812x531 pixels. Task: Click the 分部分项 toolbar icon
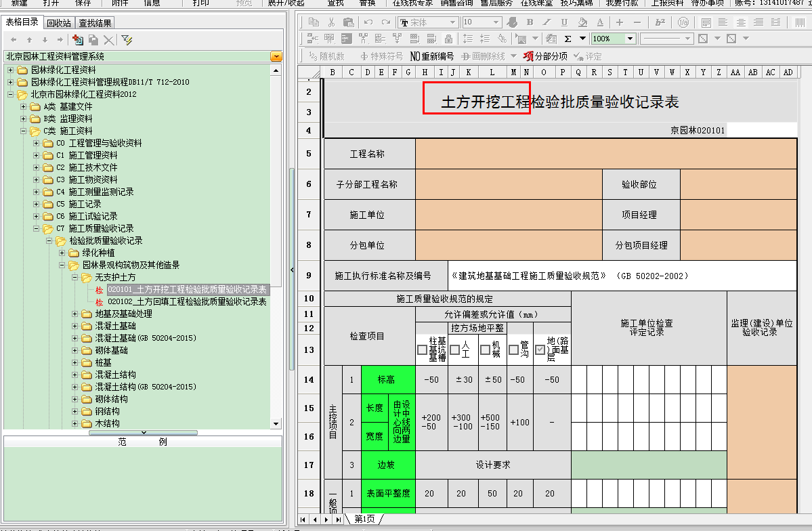(546, 56)
